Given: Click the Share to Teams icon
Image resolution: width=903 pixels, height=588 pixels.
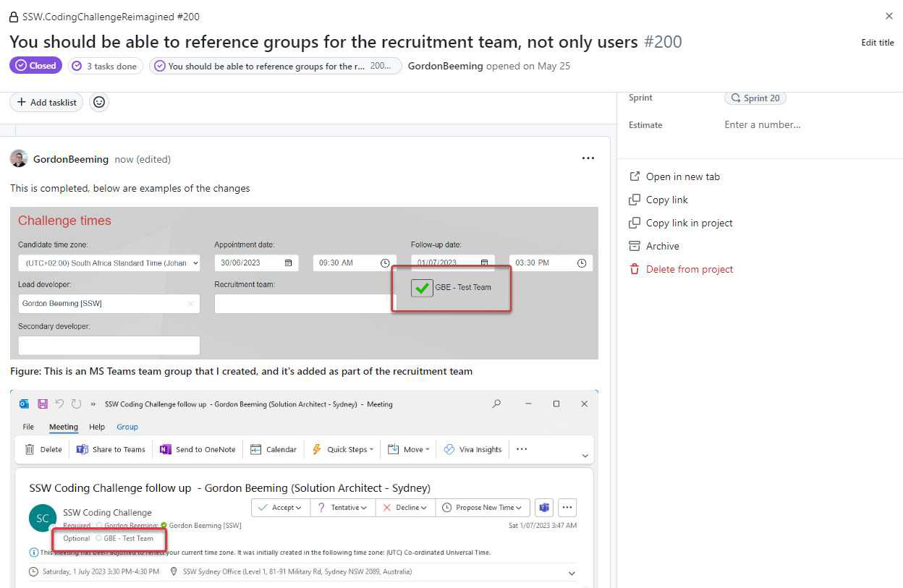Looking at the screenshot, I should coord(82,449).
